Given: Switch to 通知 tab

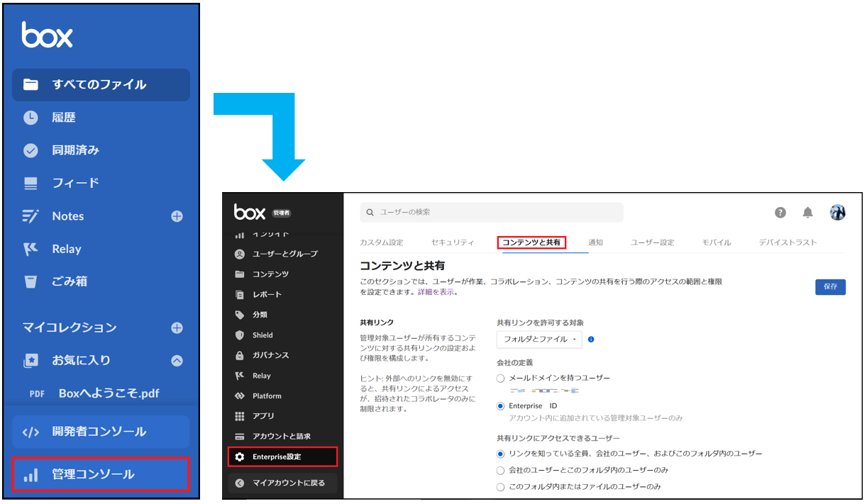Looking at the screenshot, I should coord(595,242).
